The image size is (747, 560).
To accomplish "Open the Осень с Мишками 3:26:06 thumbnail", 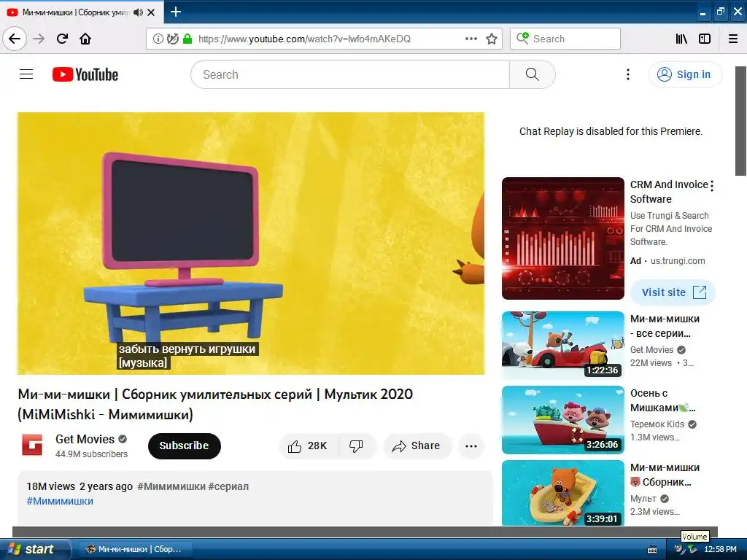I will [562, 419].
